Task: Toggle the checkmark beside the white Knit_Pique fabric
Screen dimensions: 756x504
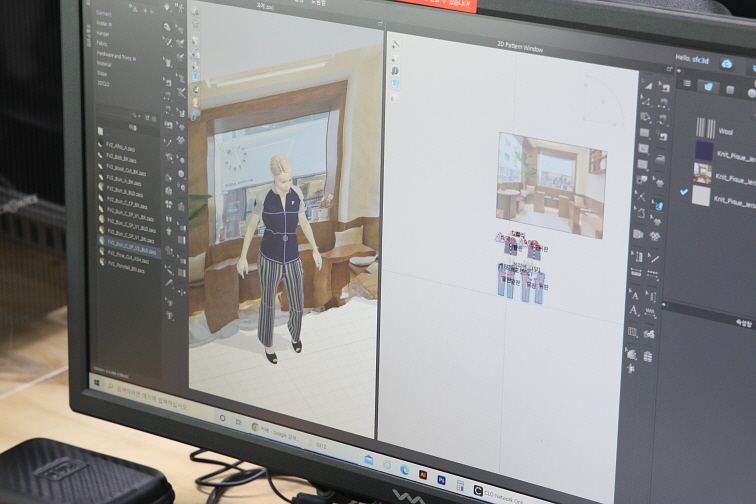Action: pos(683,192)
